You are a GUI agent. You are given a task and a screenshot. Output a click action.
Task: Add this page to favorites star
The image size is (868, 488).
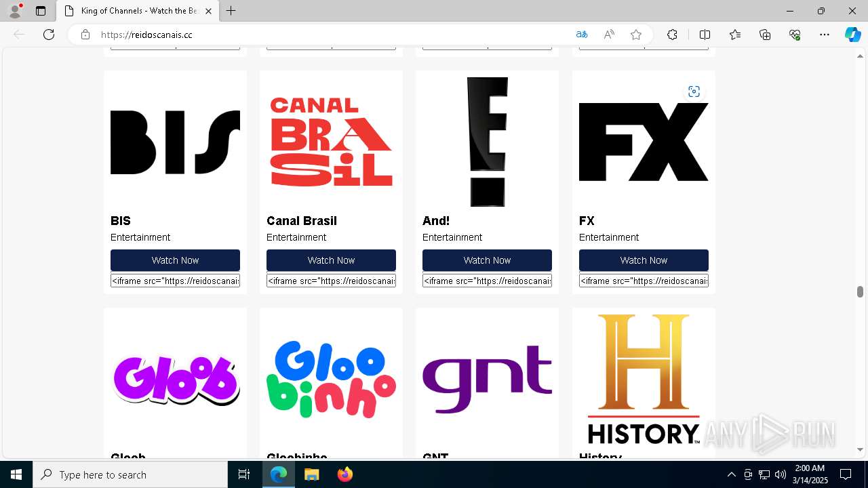[636, 35]
